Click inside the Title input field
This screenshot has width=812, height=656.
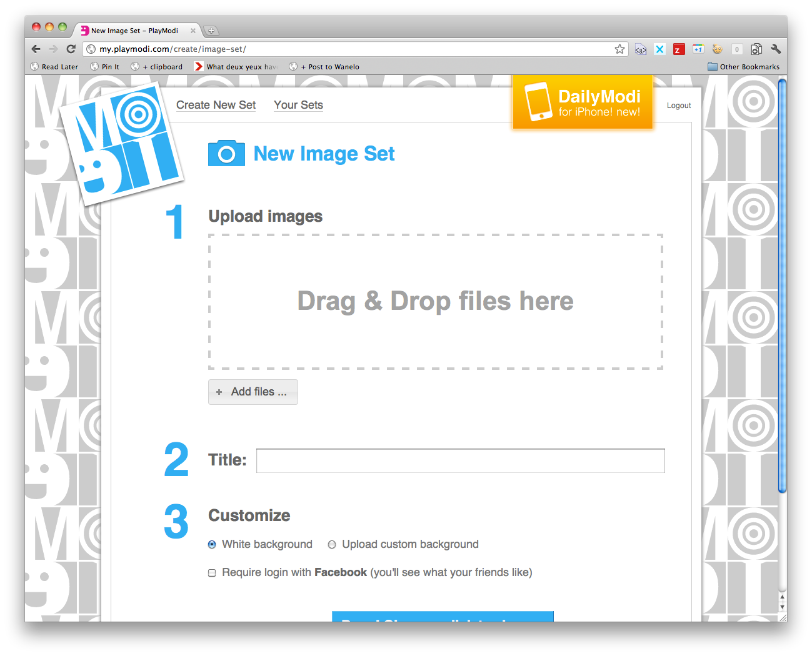460,460
